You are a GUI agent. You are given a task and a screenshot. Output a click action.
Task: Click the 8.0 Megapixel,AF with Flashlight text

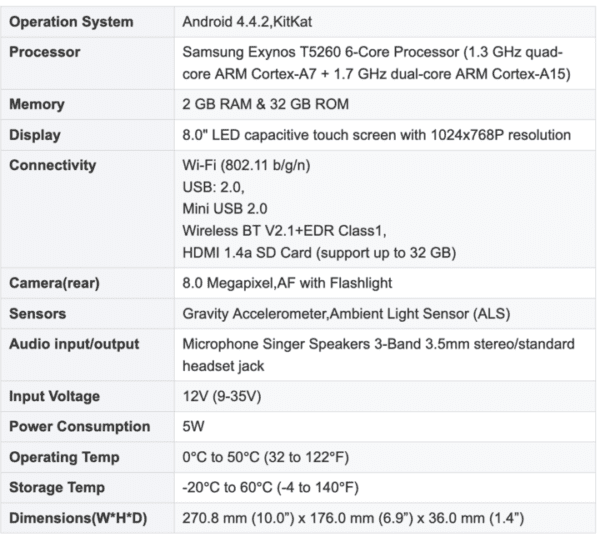pyautogui.click(x=287, y=283)
